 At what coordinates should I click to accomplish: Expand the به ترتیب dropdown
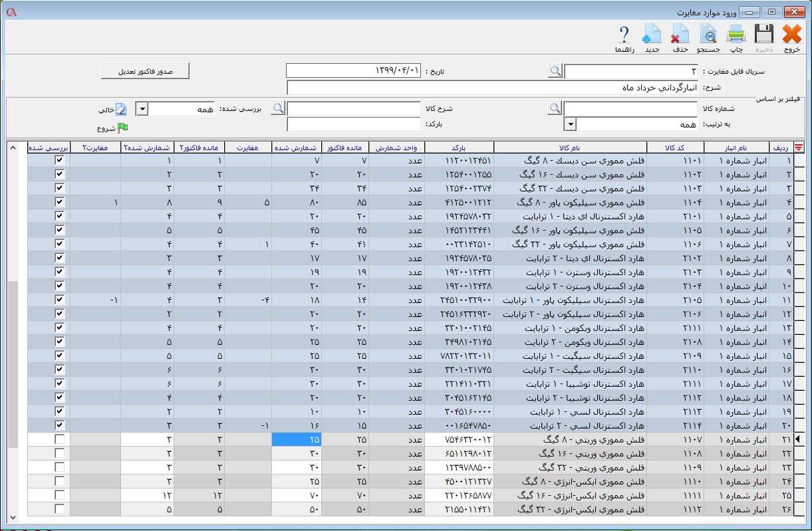(570, 124)
